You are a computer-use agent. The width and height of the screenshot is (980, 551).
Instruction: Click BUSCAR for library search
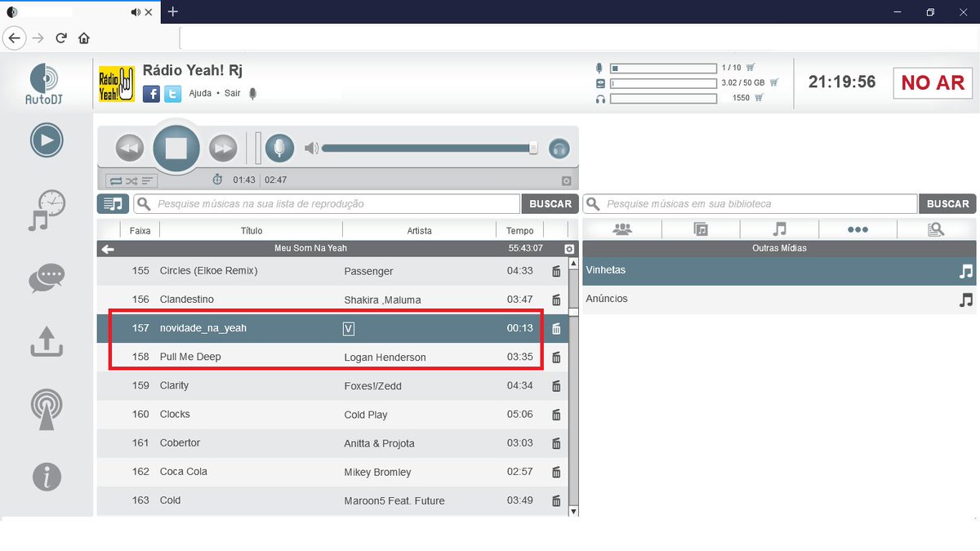click(947, 204)
